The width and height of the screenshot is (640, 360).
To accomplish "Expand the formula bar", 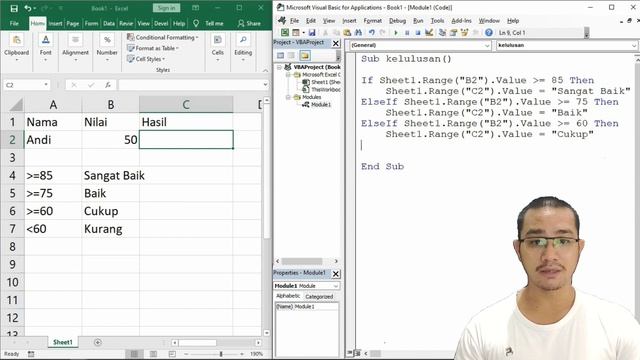I will 265,85.
